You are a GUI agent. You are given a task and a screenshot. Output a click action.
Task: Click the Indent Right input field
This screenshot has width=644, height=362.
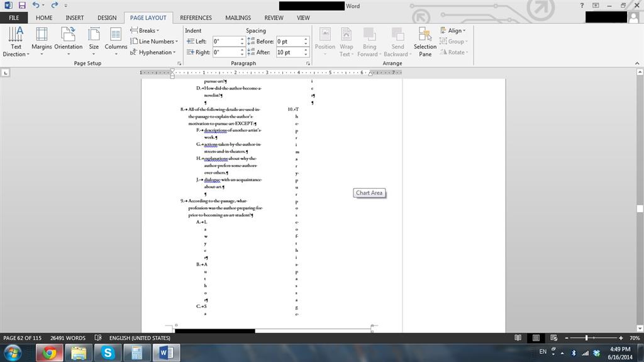coord(226,52)
